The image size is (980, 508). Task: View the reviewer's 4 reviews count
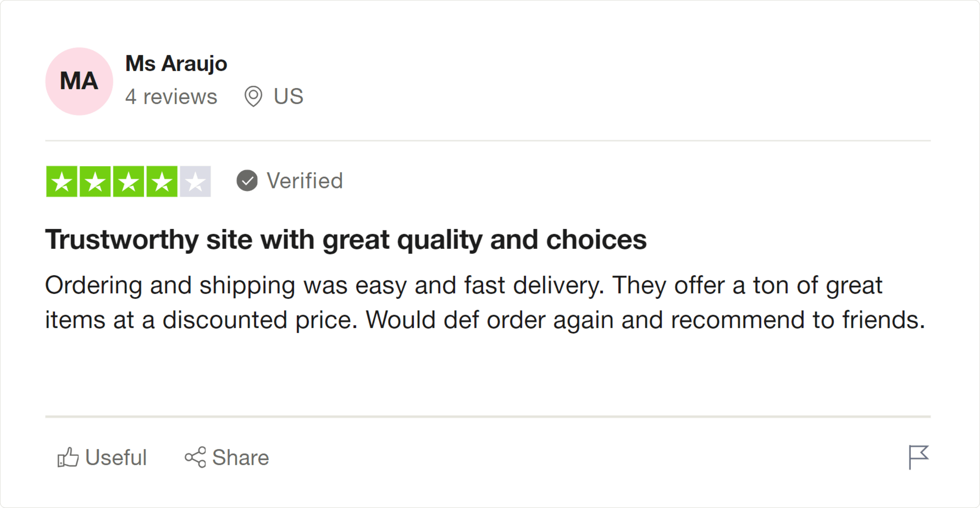pyautogui.click(x=171, y=97)
